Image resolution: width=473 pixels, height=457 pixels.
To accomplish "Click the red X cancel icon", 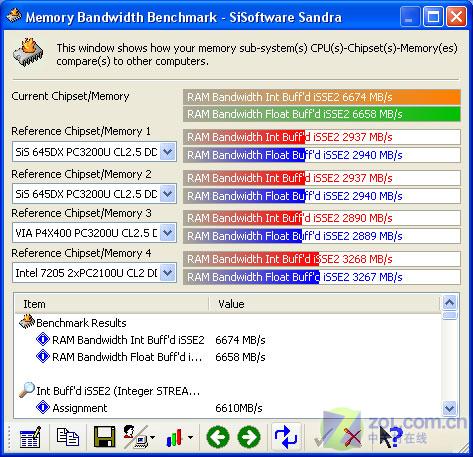I will tap(353, 437).
